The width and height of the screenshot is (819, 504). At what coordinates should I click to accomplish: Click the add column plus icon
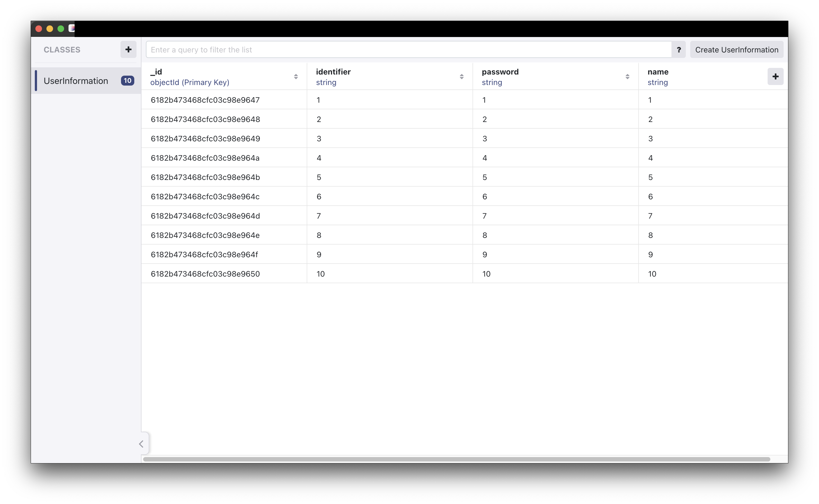(775, 77)
